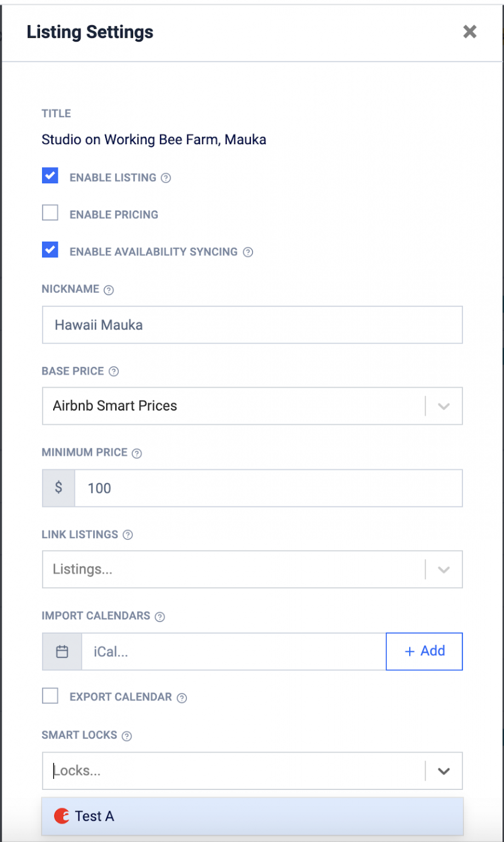Enable the Enable Pricing checkbox
504x842 pixels.
tap(50, 212)
